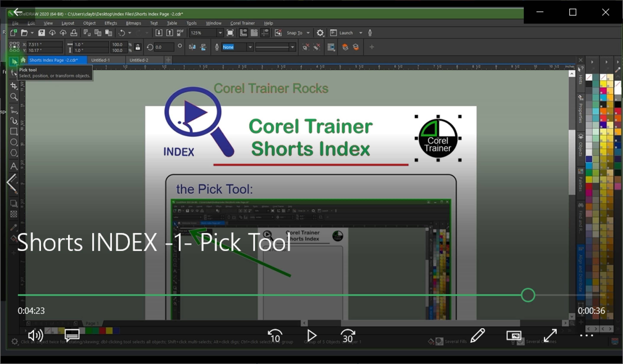
Task: Open the closed captions menu
Action: pyautogui.click(x=72, y=336)
